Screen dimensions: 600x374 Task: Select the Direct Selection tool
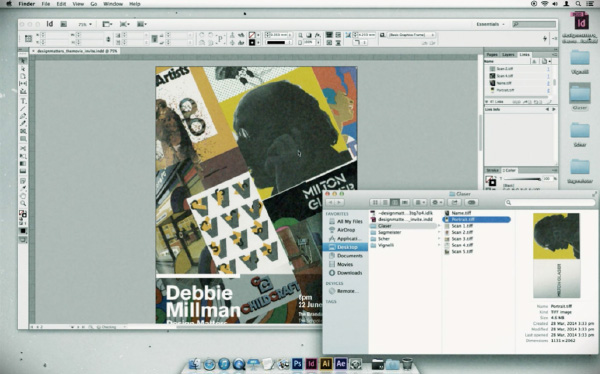23,69
